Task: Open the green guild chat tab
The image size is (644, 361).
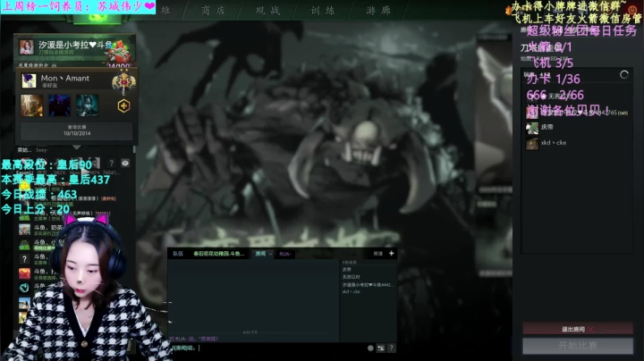Action: (x=218, y=254)
